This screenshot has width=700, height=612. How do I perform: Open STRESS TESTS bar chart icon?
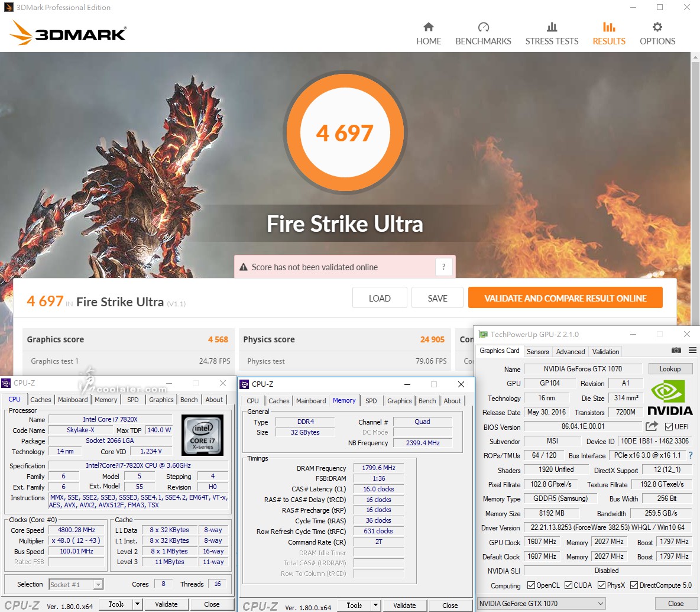(552, 27)
